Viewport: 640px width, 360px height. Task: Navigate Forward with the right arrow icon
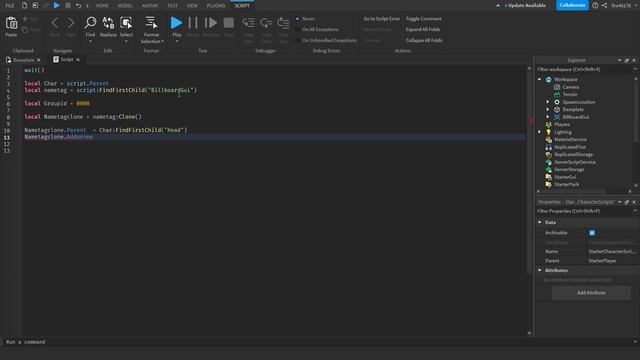(71, 23)
